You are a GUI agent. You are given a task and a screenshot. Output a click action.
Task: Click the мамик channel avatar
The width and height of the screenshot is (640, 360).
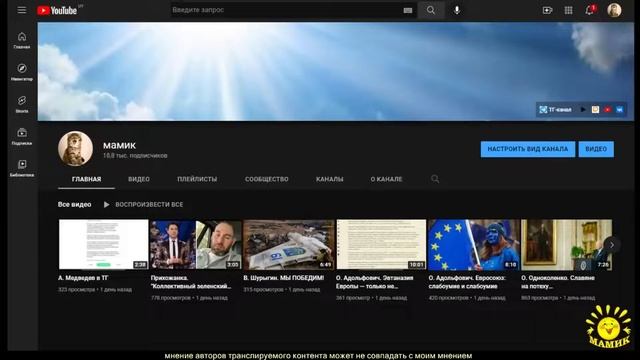[x=75, y=149]
